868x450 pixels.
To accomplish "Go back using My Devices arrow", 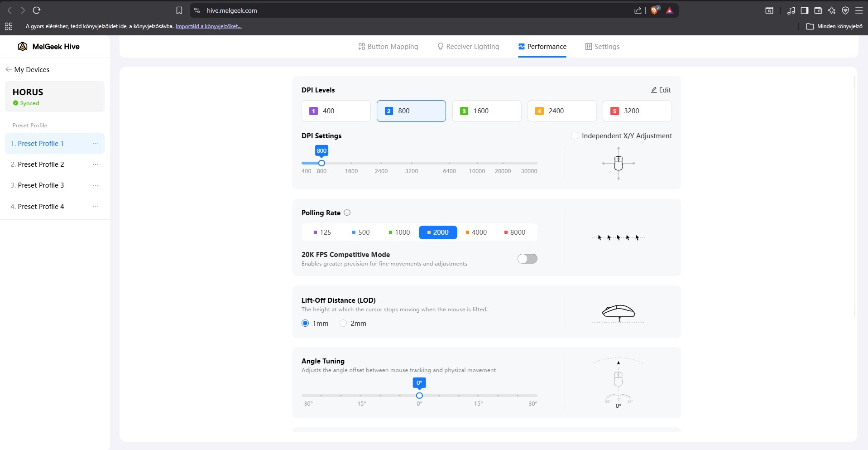I will click(8, 69).
